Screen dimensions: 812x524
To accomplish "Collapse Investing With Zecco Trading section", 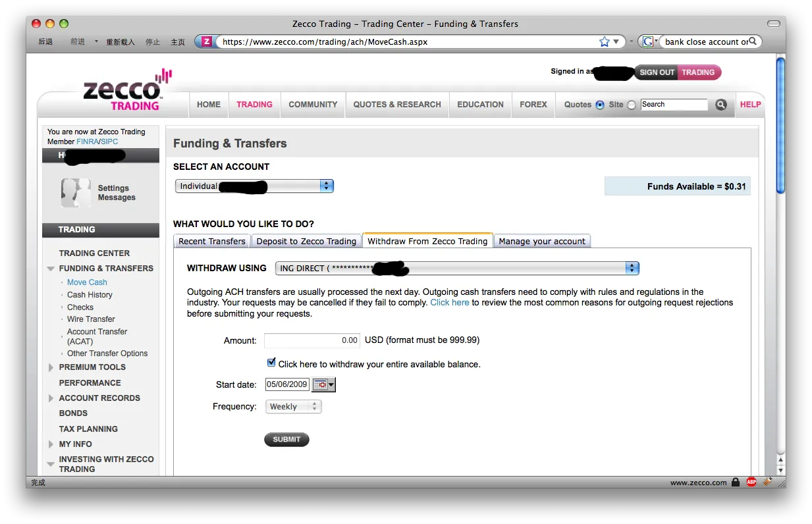I will click(x=51, y=464).
